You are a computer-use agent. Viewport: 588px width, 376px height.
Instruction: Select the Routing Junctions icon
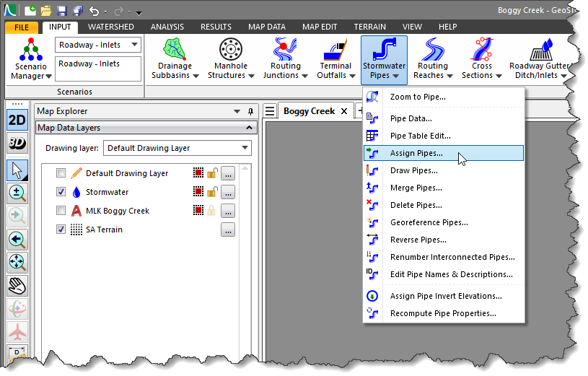click(286, 58)
